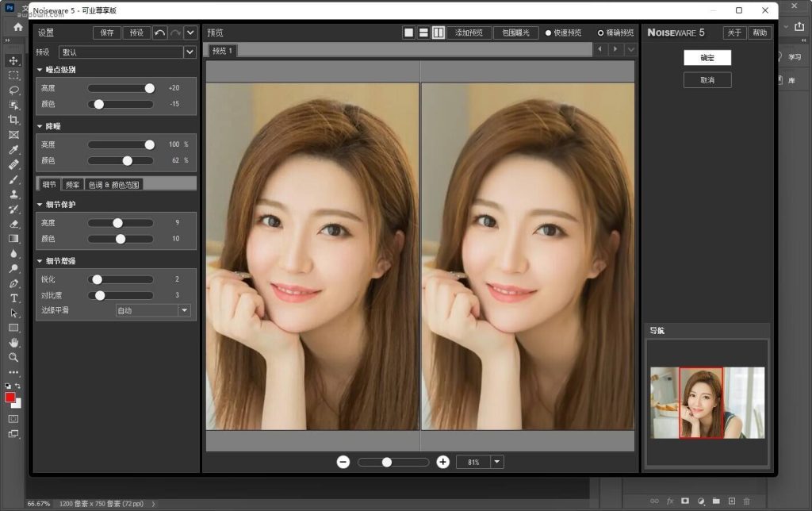Click the 锐化 slider handle
The height and width of the screenshot is (511, 812).
pyautogui.click(x=97, y=279)
